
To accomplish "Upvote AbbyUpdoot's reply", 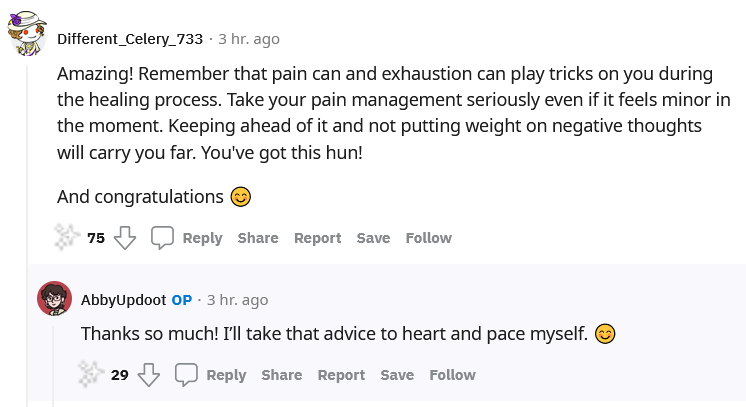I will pyautogui.click(x=90, y=374).
